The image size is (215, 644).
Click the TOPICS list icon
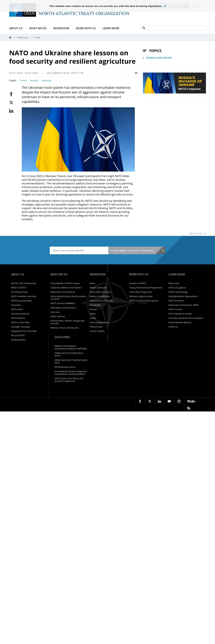point(145,51)
